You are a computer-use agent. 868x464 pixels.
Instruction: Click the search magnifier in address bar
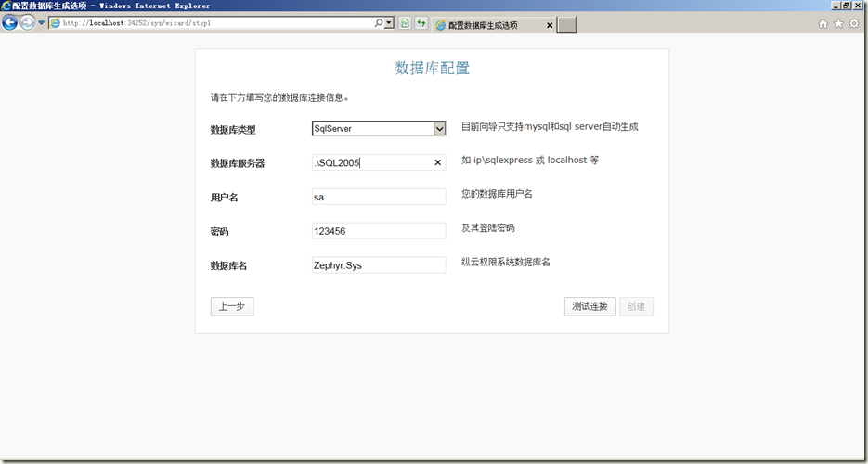378,23
